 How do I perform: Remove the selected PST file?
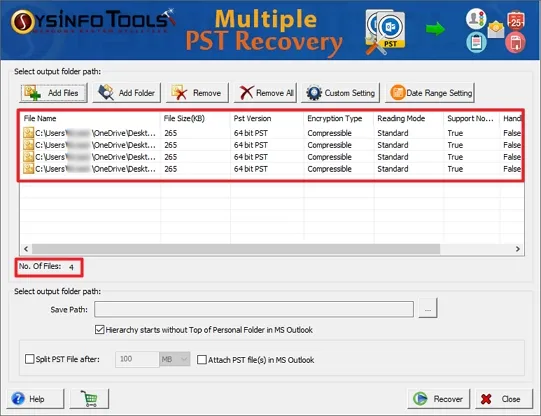(x=197, y=93)
